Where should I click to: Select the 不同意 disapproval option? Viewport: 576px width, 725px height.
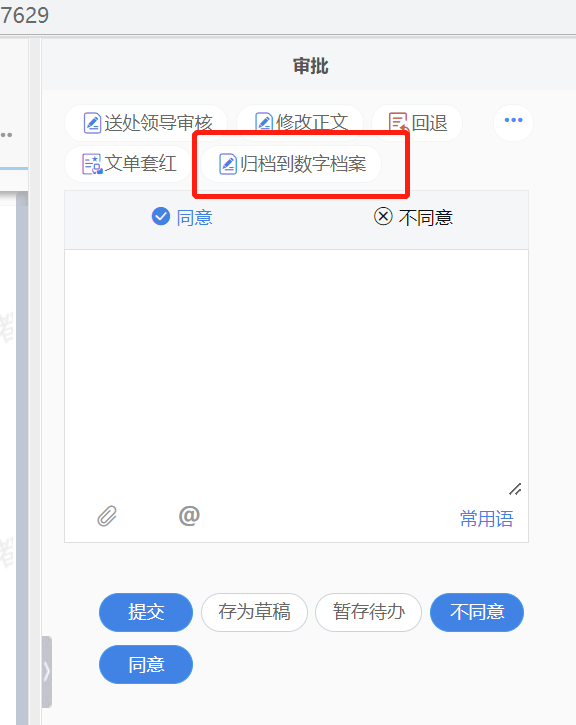pos(413,217)
